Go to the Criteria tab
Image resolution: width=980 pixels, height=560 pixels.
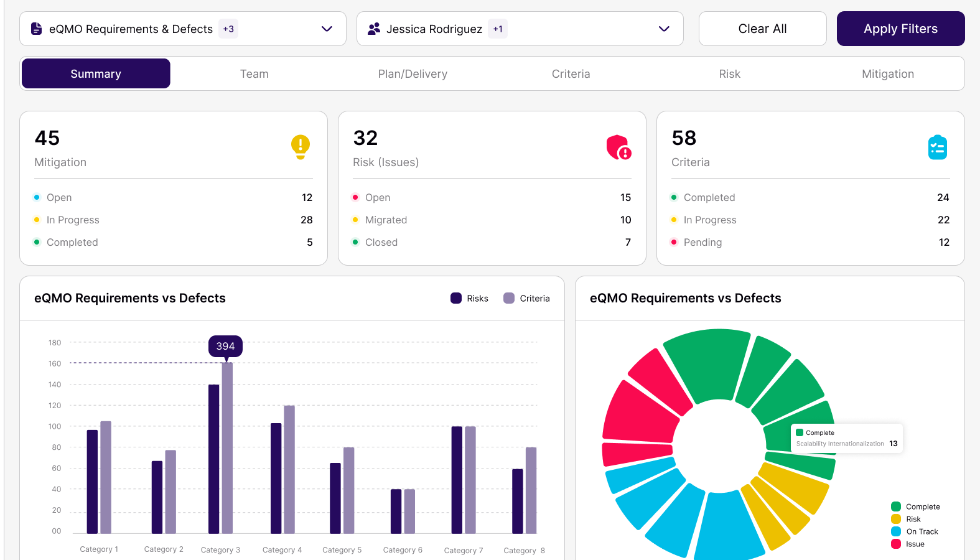click(571, 73)
